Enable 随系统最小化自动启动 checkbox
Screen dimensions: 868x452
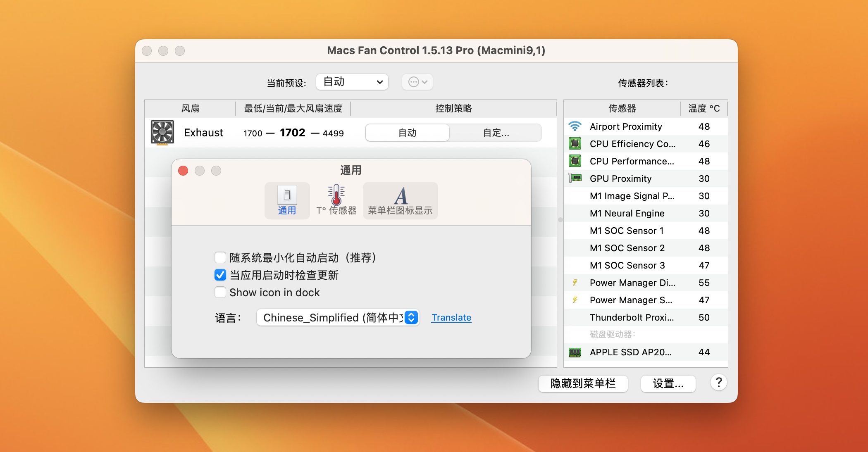coord(220,258)
